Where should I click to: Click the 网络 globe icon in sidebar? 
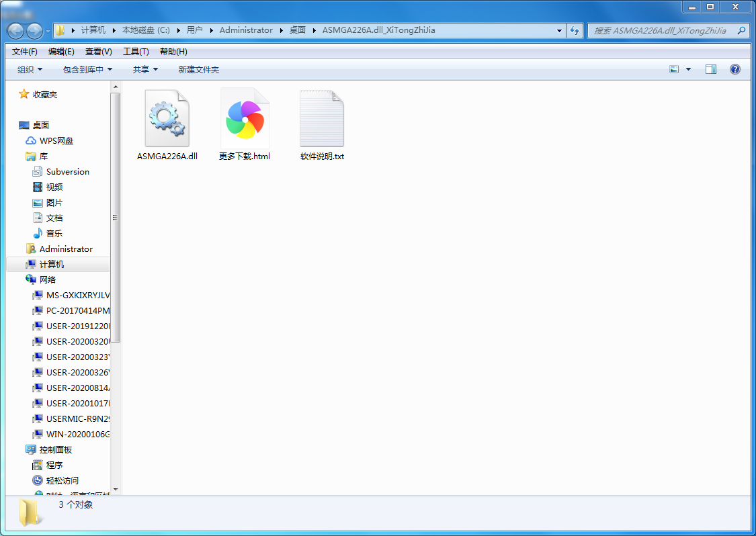pyautogui.click(x=31, y=279)
